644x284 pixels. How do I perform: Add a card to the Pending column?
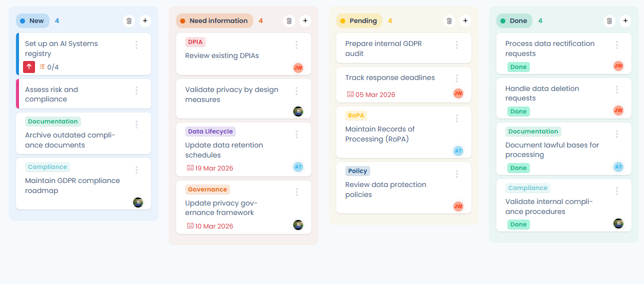tap(465, 21)
